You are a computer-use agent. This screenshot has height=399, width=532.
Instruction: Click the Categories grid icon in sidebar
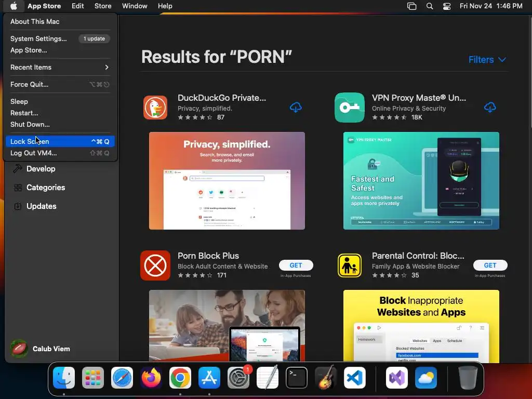tap(18, 188)
